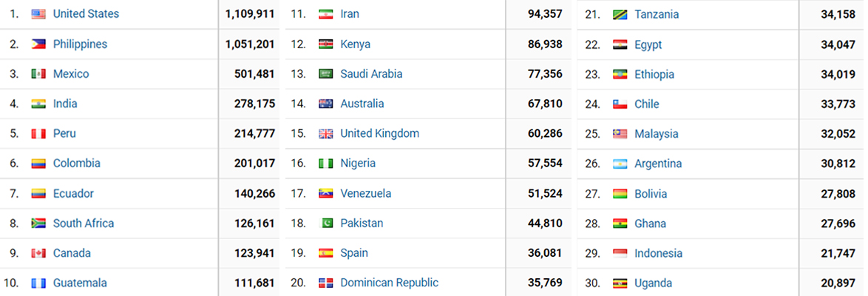Screen dimensions: 868x296
Task: Click the Spain flag icon
Action: (x=326, y=253)
